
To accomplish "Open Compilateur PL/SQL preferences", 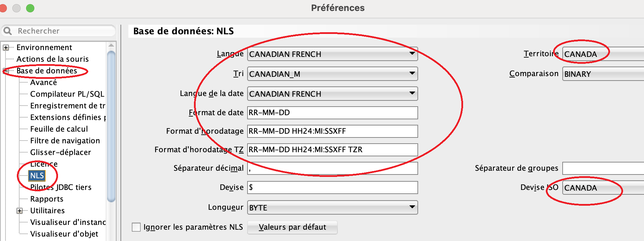I will click(x=67, y=94).
